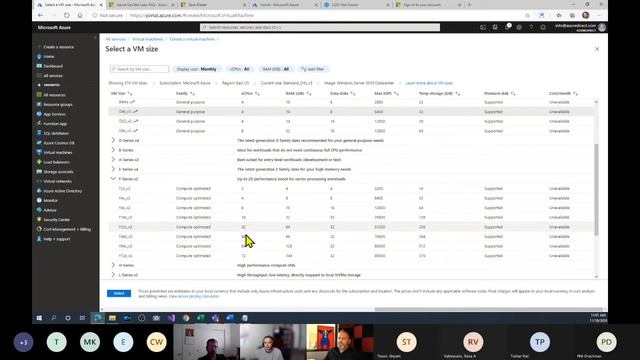Click the Add filter pill
Screen dimensions: 640x360
[x=313, y=69]
